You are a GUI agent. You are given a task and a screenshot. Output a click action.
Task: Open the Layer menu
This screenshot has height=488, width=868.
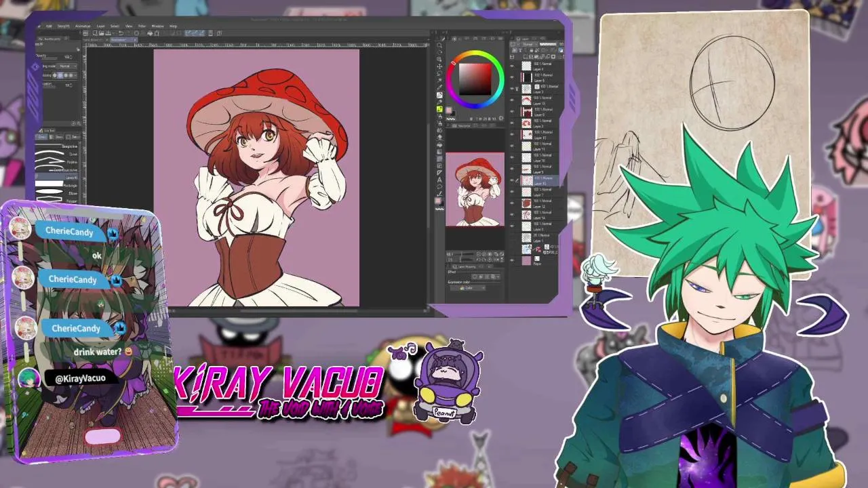click(x=100, y=26)
